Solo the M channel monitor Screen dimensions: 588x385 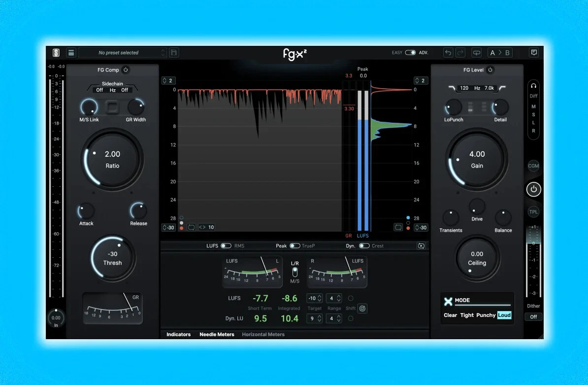[x=534, y=106]
